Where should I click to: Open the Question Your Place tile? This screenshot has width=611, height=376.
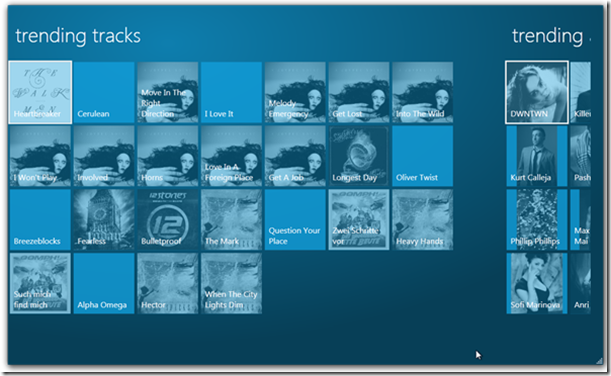pyautogui.click(x=295, y=220)
